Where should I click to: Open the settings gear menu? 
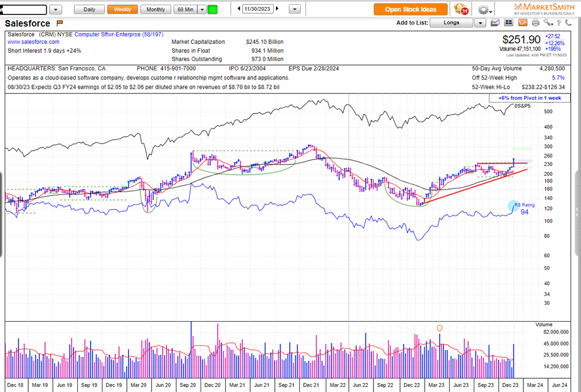484,10
